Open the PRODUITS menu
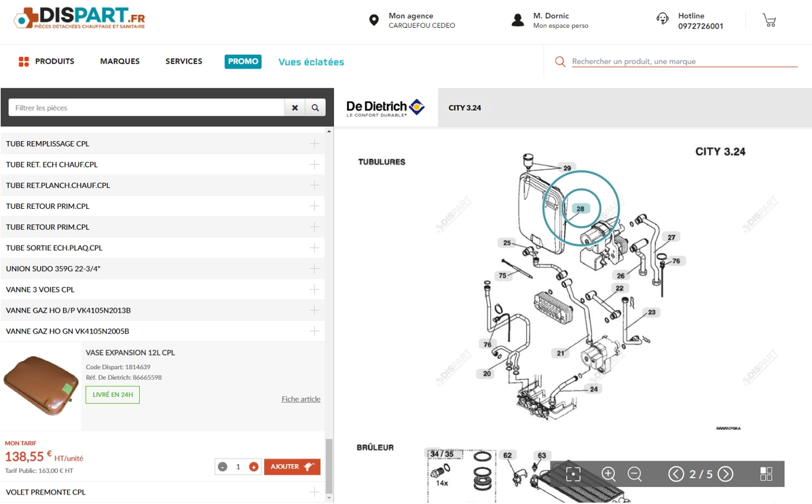 point(47,62)
